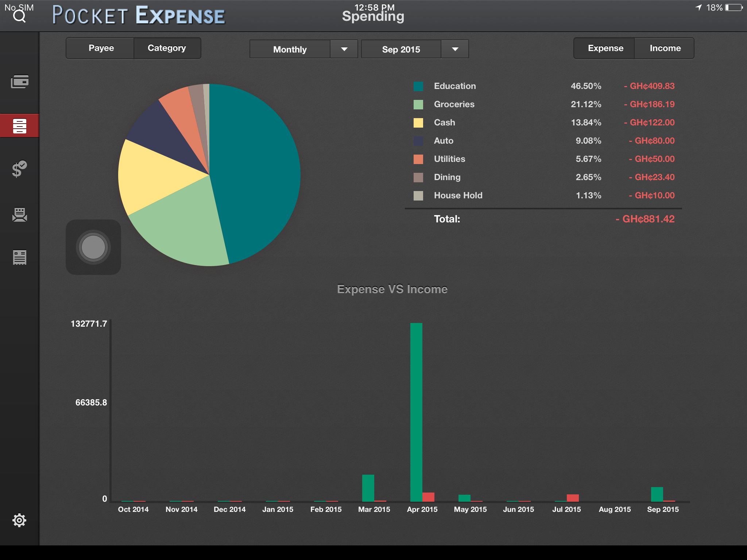
Task: Click the Monthly period field
Action: tap(290, 49)
